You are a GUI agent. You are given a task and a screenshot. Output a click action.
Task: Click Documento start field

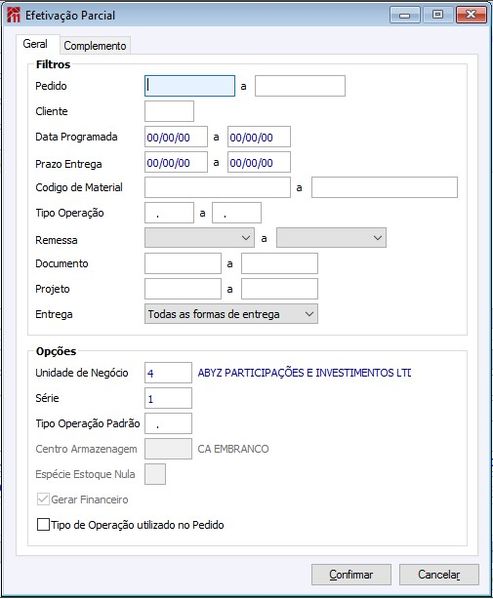pos(183,263)
